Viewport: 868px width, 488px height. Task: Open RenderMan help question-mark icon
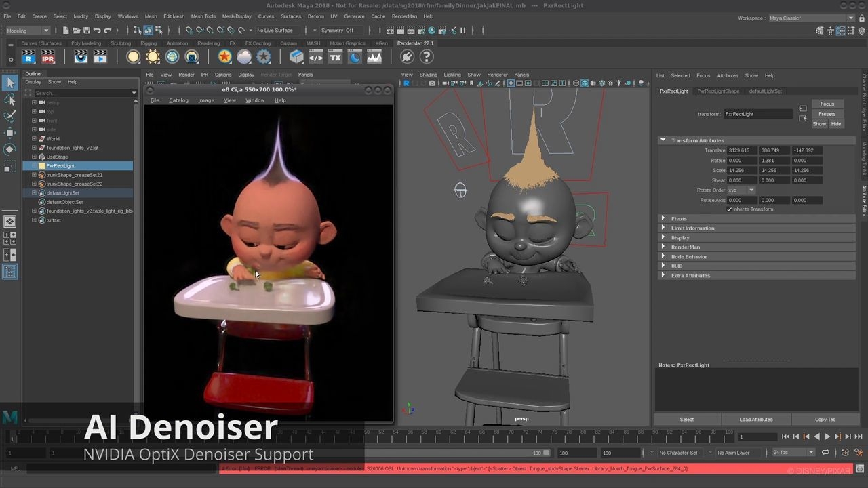pos(427,57)
